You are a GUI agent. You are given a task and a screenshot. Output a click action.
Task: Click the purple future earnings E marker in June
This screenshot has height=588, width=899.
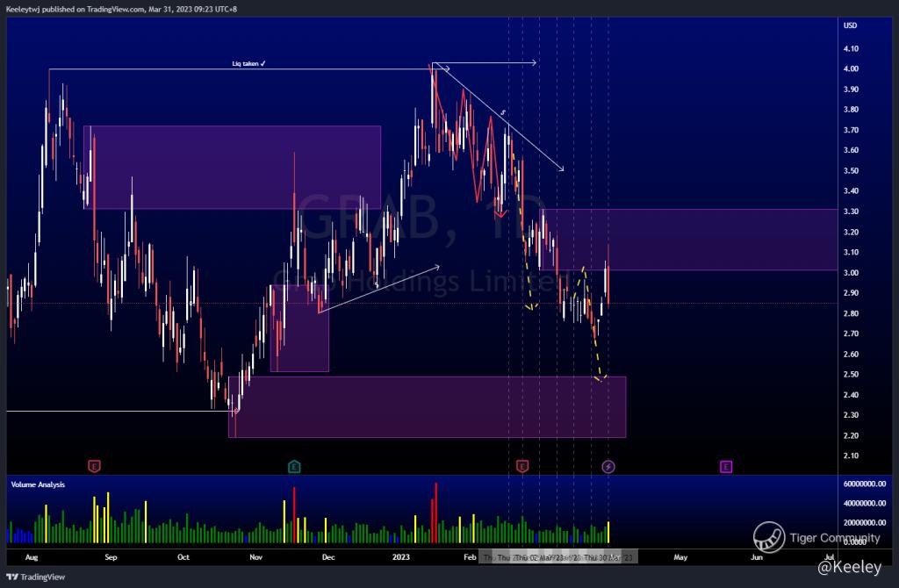point(726,467)
